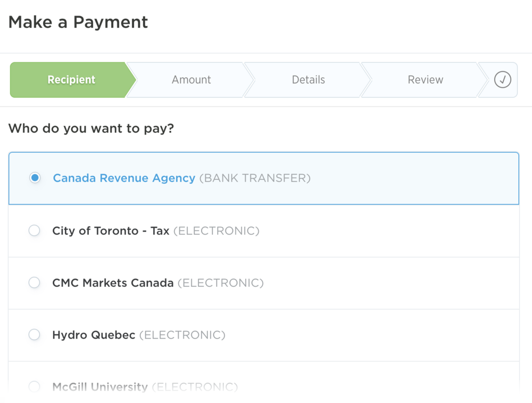Select the CMC Markets Canada radio button
This screenshot has width=532, height=403.
(35, 283)
